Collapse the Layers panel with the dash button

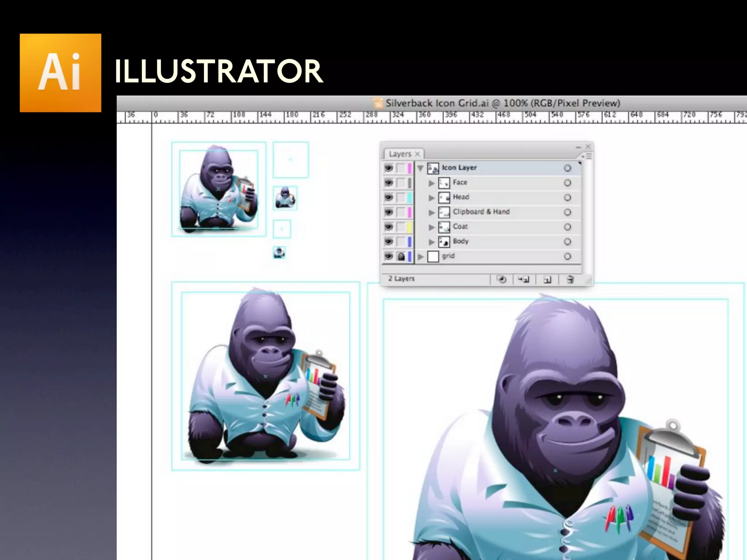tap(578, 147)
